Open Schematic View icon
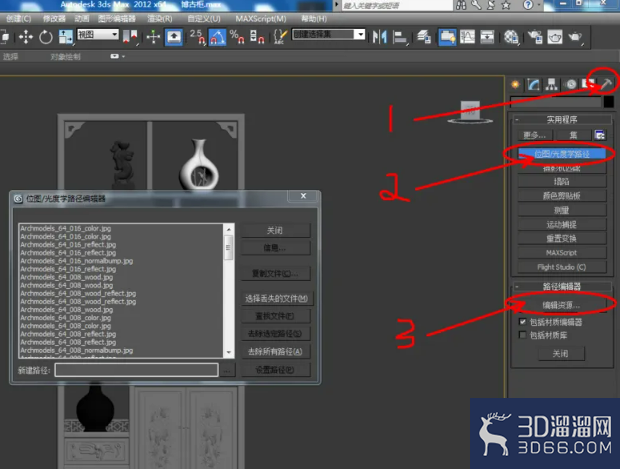Screen dimensions: 620x469 487,37
